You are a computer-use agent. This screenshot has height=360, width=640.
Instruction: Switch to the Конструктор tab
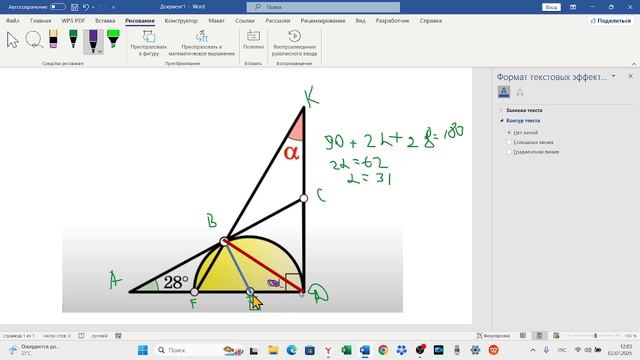coord(181,20)
